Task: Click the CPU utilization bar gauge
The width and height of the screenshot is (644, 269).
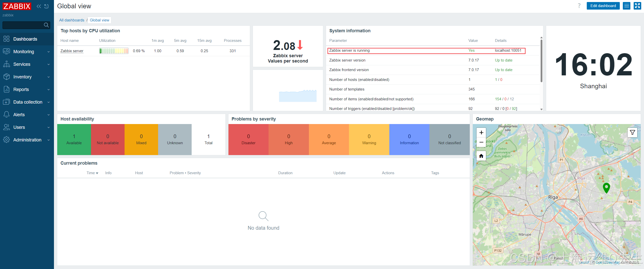Action: click(x=114, y=51)
